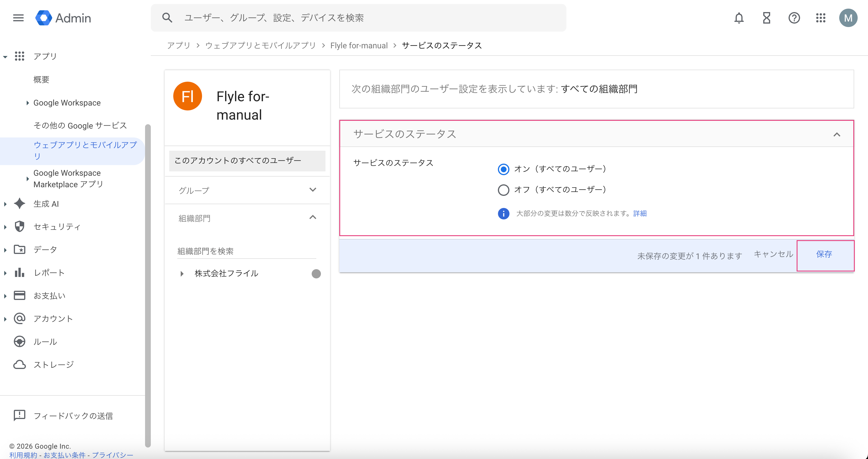Click the security shield icon

point(20,227)
